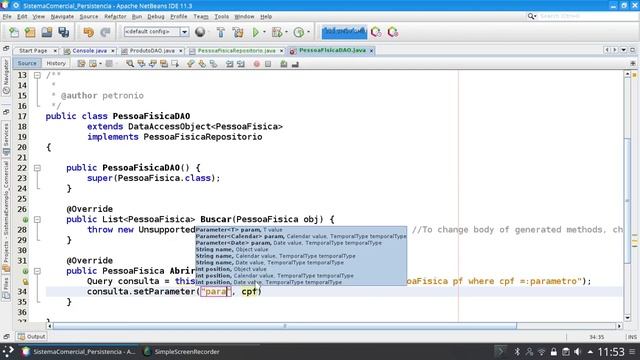Switch to the PessoaFisicaRepositorio.java tab
The width and height of the screenshot is (640, 360).
236,51
